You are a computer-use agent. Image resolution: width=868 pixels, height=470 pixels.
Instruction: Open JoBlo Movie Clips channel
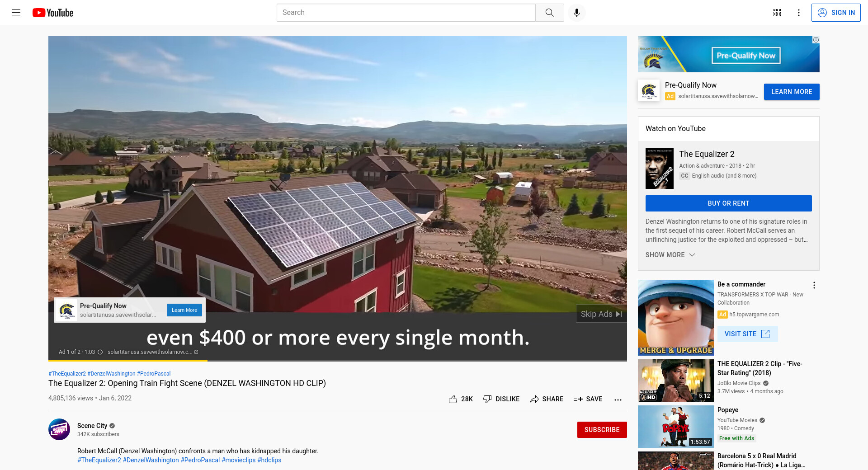[739, 383]
